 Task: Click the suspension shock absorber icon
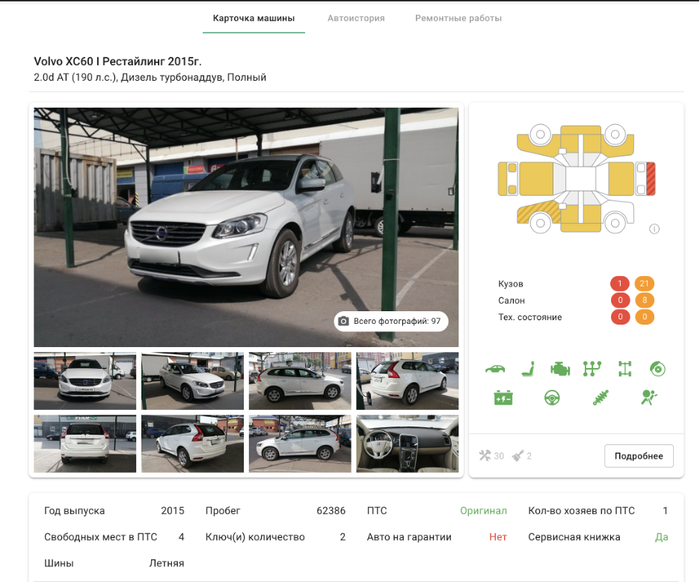pyautogui.click(x=600, y=397)
